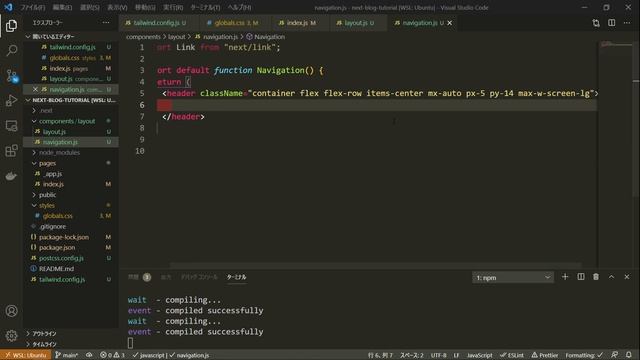Open explorer more actions ellipsis
Viewport: 640px width, 360px height.
tap(106, 23)
